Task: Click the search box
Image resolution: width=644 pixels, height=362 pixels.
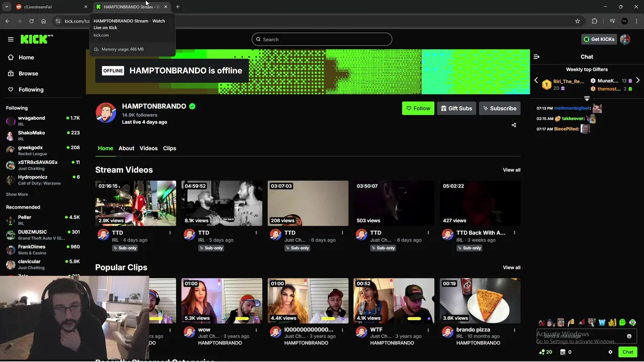Action: [x=322, y=39]
